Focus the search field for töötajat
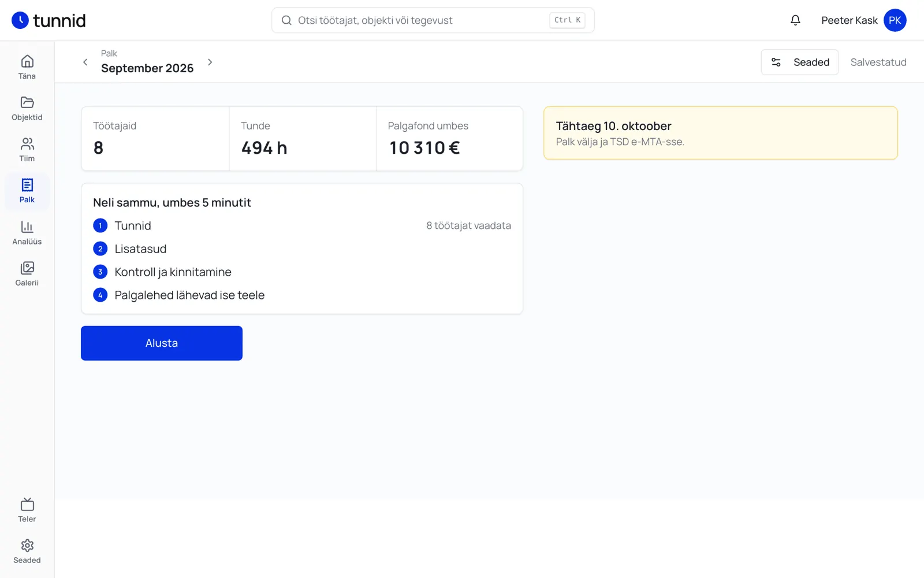Viewport: 924px width, 578px height. (433, 20)
